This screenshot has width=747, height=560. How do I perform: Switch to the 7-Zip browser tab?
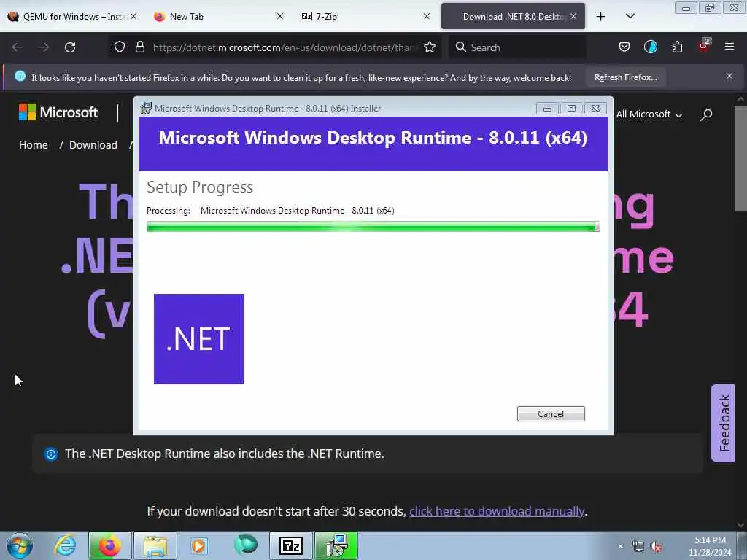pos(365,16)
